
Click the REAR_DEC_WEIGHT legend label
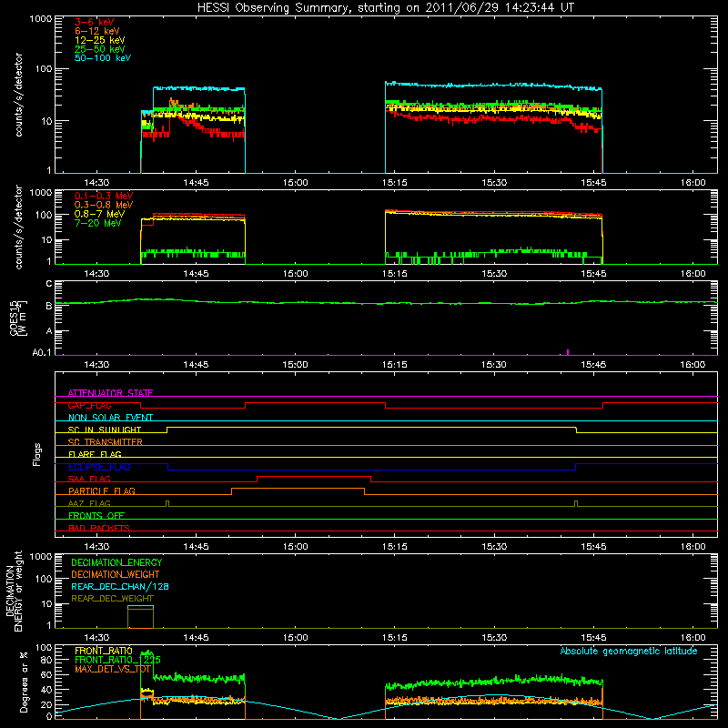[112, 599]
